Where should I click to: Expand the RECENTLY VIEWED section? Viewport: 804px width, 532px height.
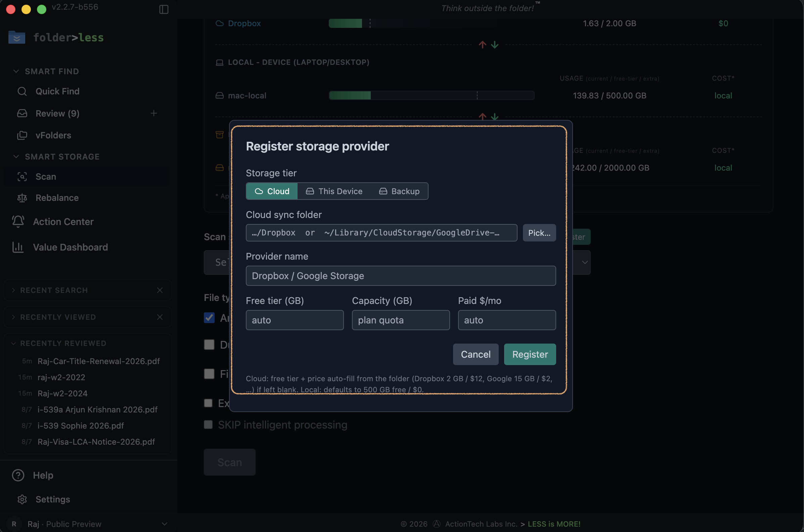click(x=13, y=317)
